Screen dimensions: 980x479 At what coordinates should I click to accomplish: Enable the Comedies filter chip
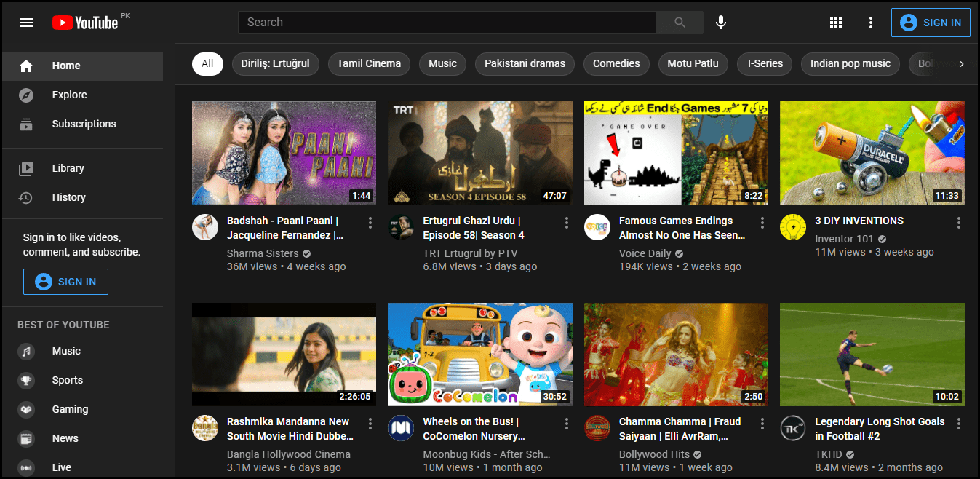click(x=616, y=63)
